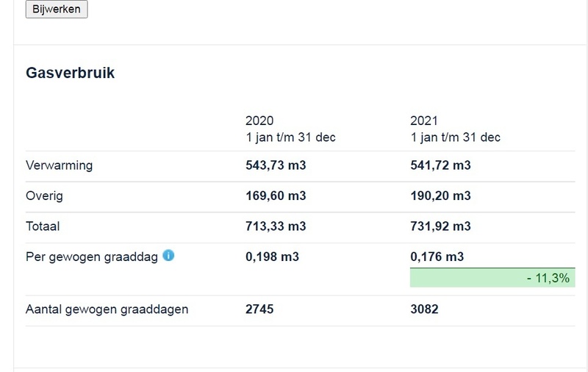Select the Gasverbruik heading
This screenshot has width=588, height=372.
[70, 73]
